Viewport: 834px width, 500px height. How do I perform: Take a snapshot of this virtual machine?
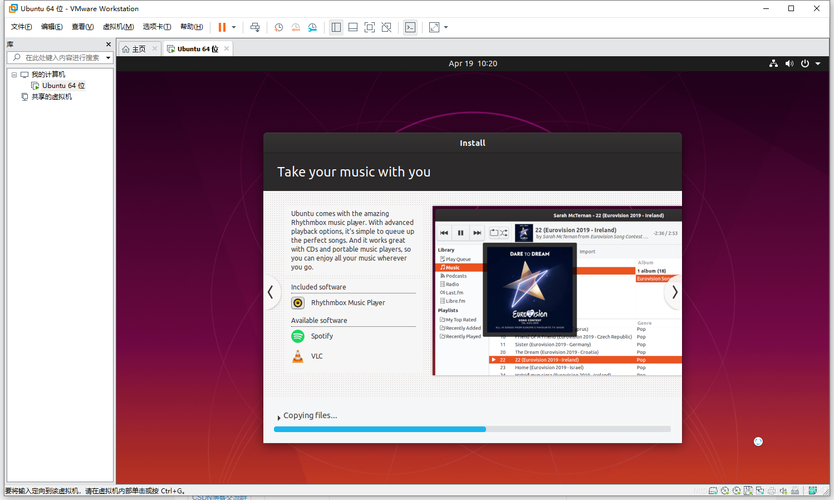tap(279, 27)
